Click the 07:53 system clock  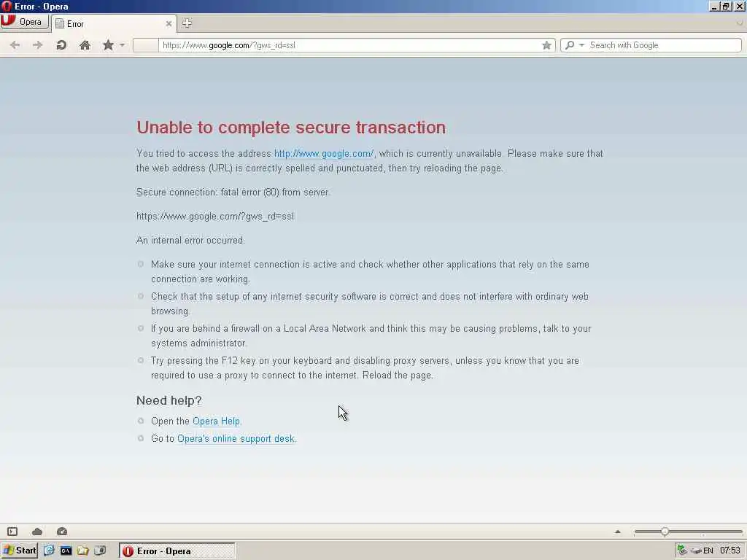click(x=729, y=551)
